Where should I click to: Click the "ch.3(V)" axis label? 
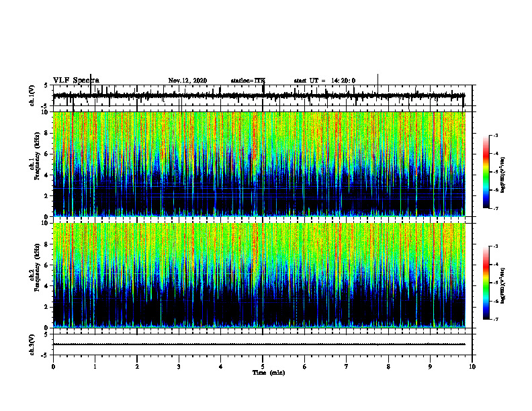pos(32,345)
